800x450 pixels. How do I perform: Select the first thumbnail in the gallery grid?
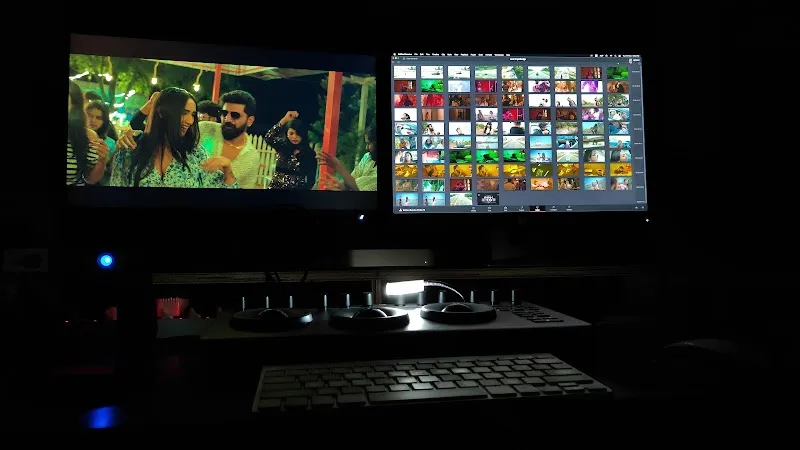[x=405, y=72]
